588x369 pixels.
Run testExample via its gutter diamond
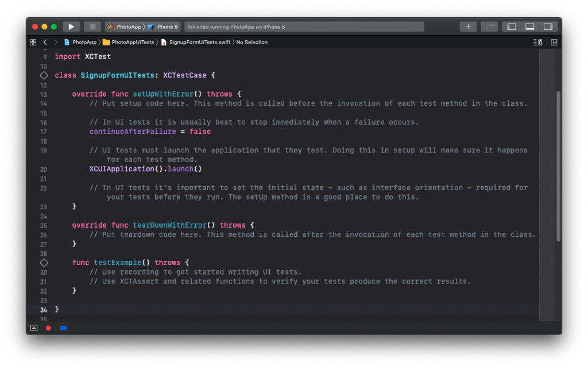[x=44, y=263]
